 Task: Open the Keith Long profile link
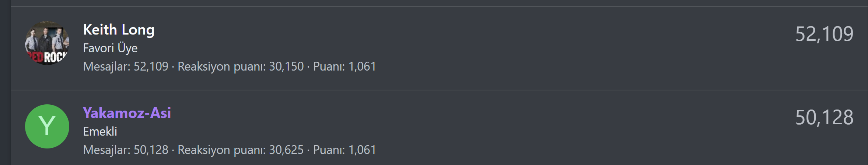(119, 30)
